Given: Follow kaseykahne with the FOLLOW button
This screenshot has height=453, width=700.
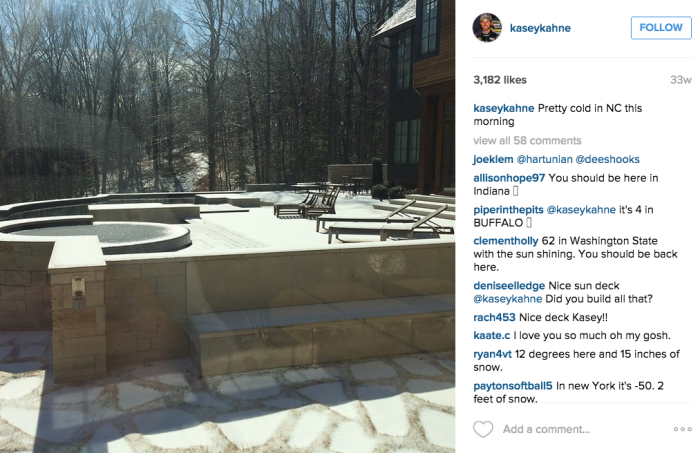Looking at the screenshot, I should (661, 28).
